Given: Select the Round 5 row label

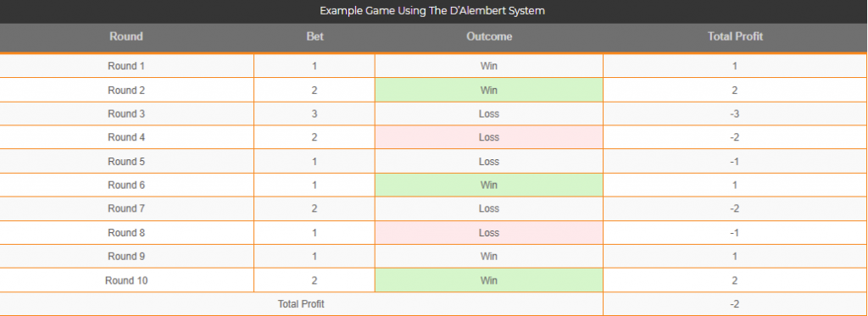Looking at the screenshot, I should pyautogui.click(x=126, y=162).
